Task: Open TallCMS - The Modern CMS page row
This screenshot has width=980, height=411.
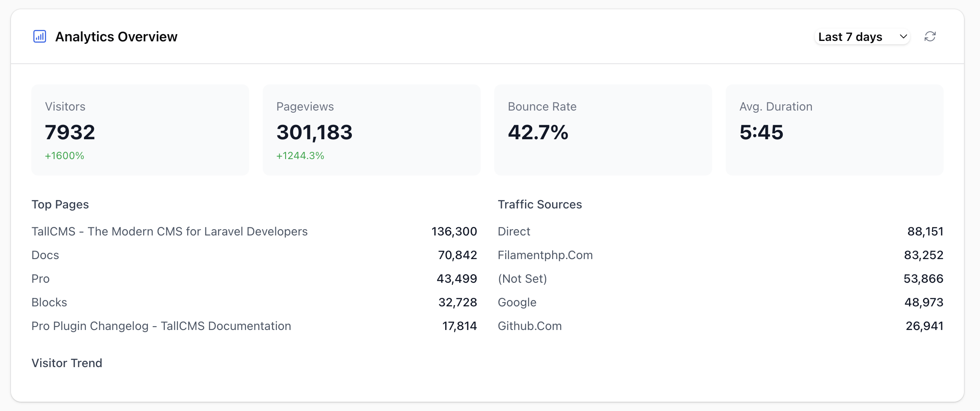Action: click(254, 231)
